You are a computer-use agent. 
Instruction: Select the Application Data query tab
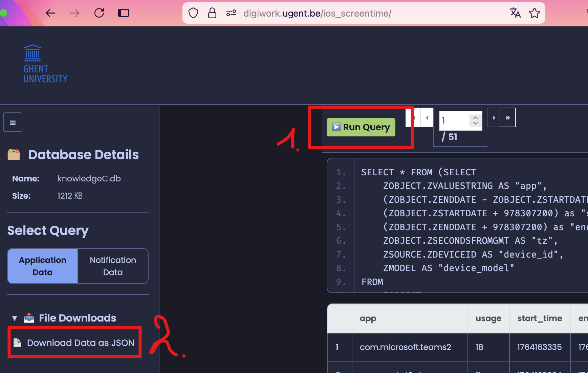pyautogui.click(x=43, y=266)
